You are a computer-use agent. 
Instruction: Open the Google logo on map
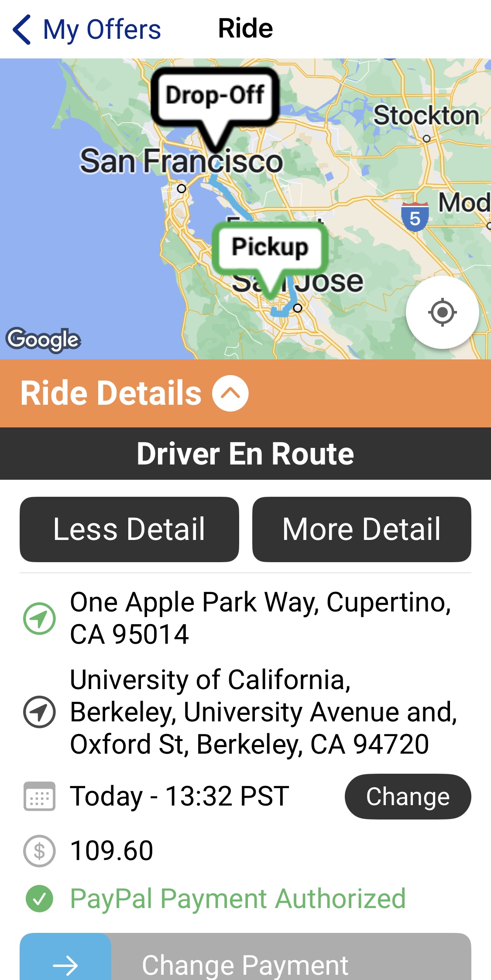[44, 339]
